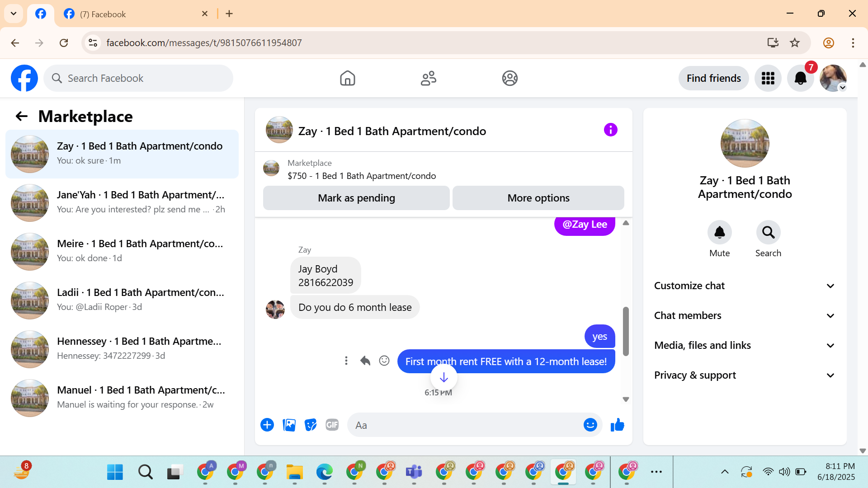Open the Chrome tab search dropdown
Screen dimensions: 868x488
click(14, 14)
